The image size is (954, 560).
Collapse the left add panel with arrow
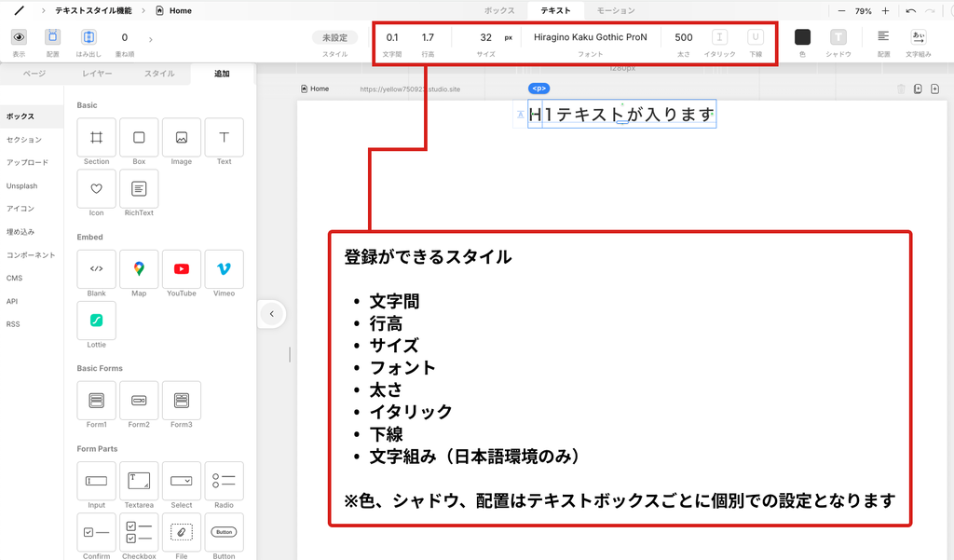click(x=271, y=314)
